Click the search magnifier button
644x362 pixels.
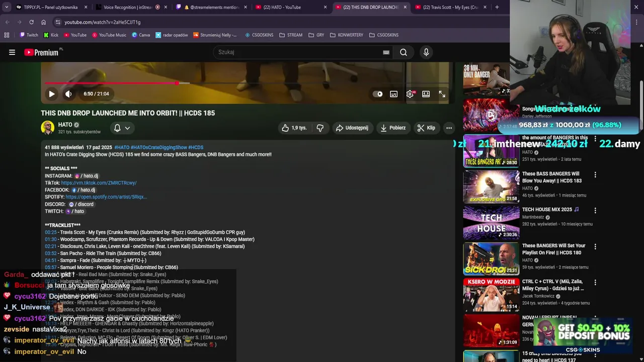point(404,52)
